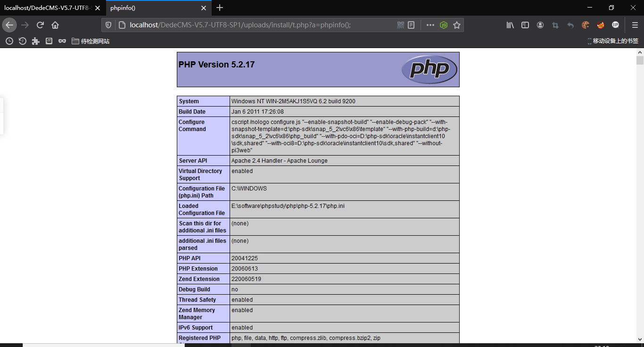Viewport: 644px width, 347px height.
Task: Click the green Node JS extension icon
Action: [x=444, y=25]
